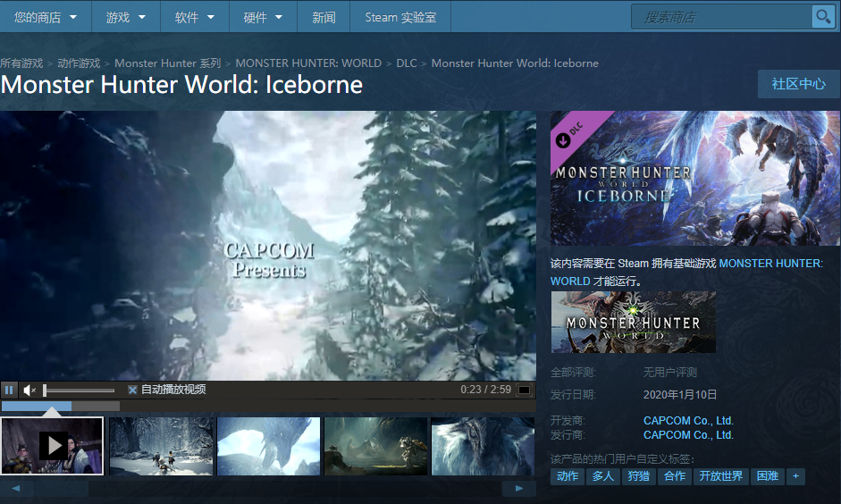This screenshot has width=841, height=504.
Task: Select the blue ice dragon screenshot thumbnail
Action: pyautogui.click(x=268, y=446)
